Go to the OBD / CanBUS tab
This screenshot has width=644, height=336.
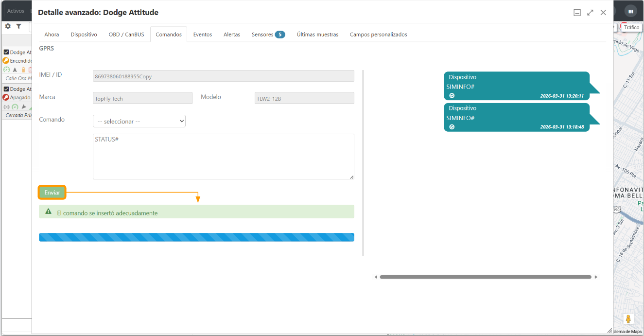[x=126, y=35]
